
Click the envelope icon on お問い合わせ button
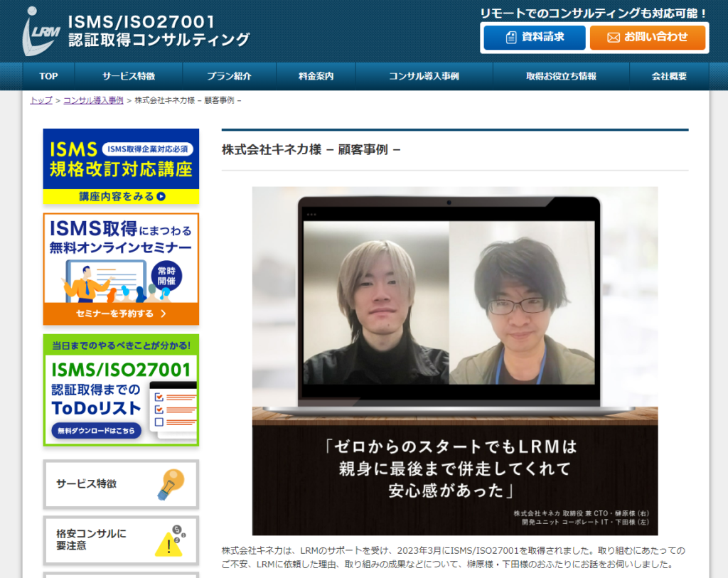[x=614, y=37]
